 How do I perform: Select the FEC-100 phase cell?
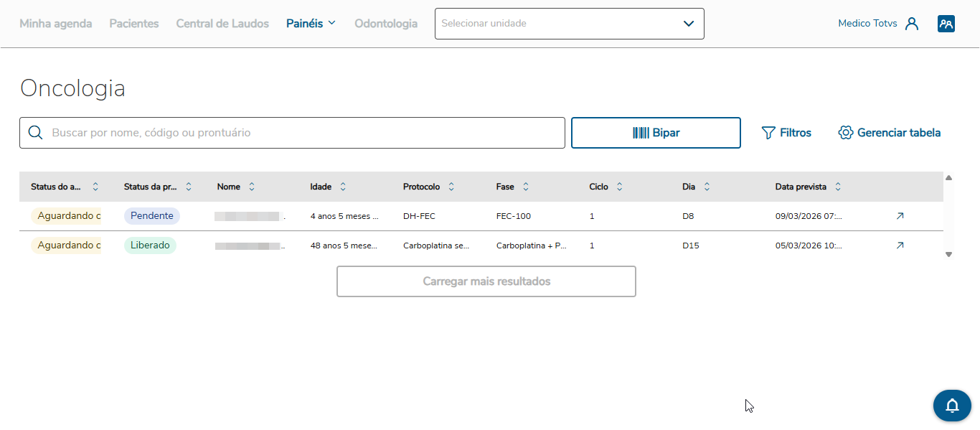coord(514,216)
